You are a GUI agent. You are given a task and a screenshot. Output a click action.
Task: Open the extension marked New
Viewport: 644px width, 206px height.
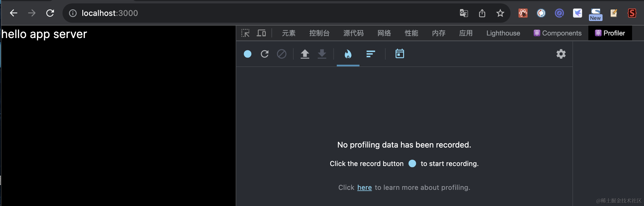pos(596,15)
